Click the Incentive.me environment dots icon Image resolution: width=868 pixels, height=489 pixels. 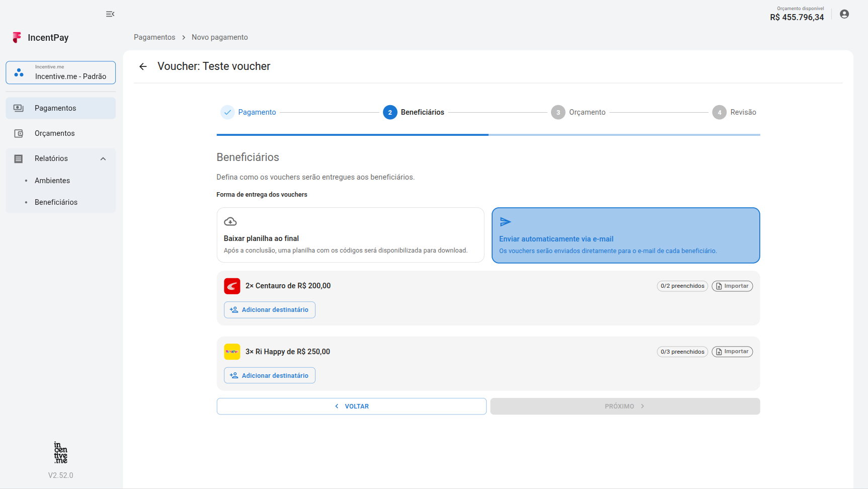tap(19, 72)
